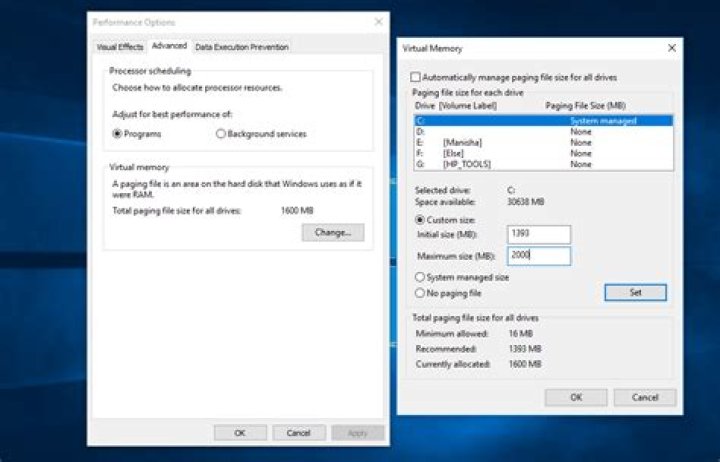Select drive G: [HP_TOOLS] row
Screen dimensions: 720x462
tap(544, 164)
